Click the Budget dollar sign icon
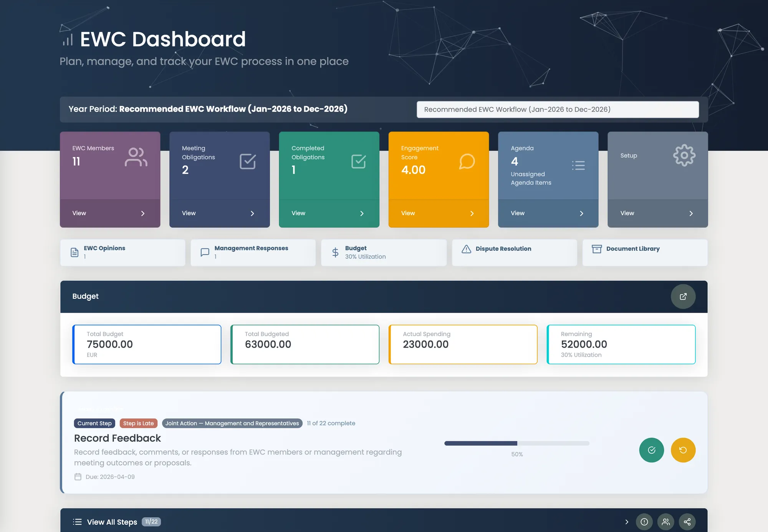 (335, 252)
